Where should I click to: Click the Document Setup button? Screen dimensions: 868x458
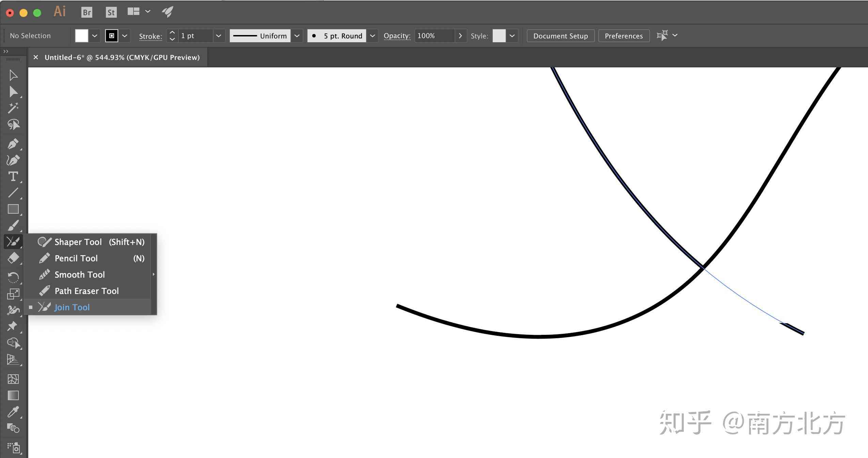coord(560,36)
